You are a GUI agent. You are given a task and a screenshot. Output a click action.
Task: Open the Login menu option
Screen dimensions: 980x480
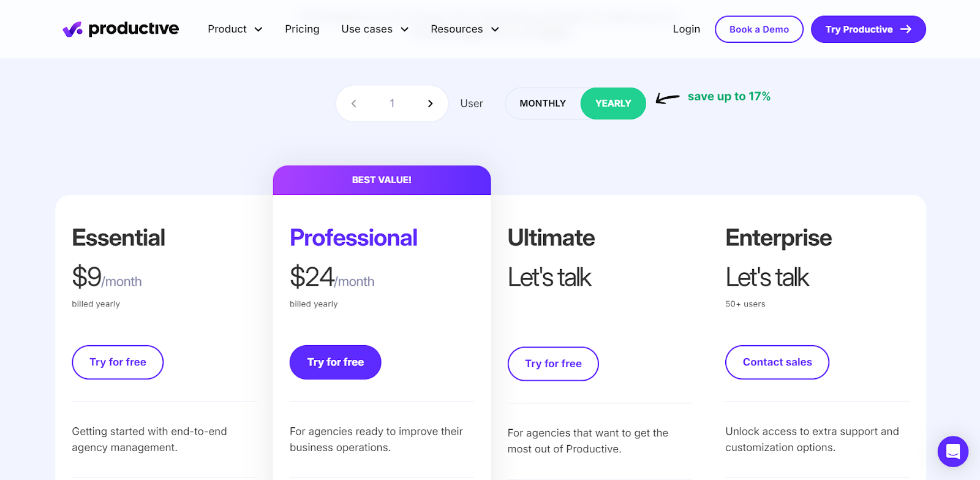click(x=686, y=29)
